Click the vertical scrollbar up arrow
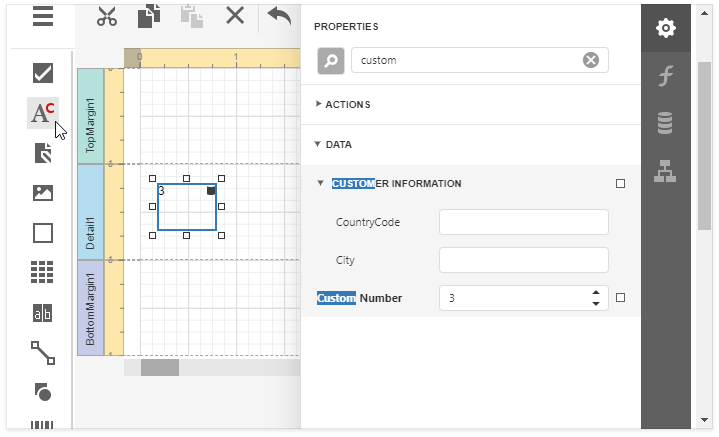719x437 pixels. pyautogui.click(x=704, y=13)
